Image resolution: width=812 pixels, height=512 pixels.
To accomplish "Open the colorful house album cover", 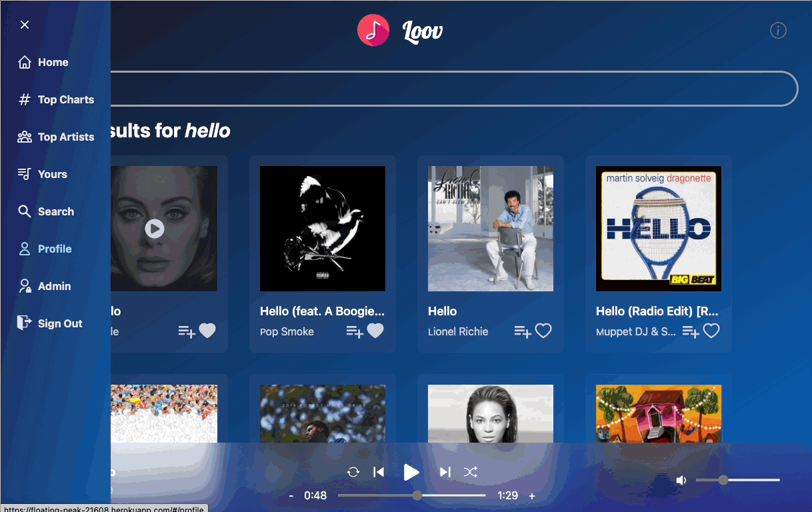I will (x=659, y=413).
